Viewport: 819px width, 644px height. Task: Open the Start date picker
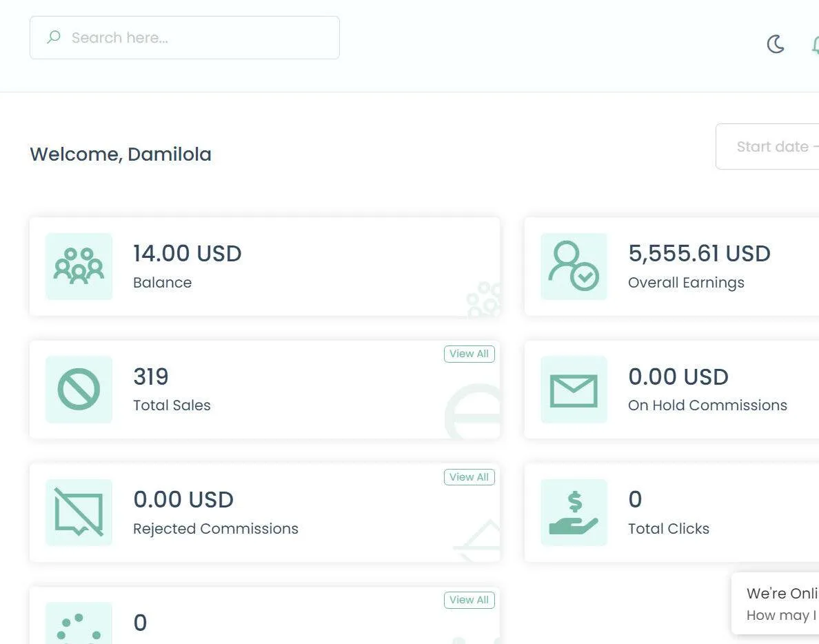coord(768,146)
